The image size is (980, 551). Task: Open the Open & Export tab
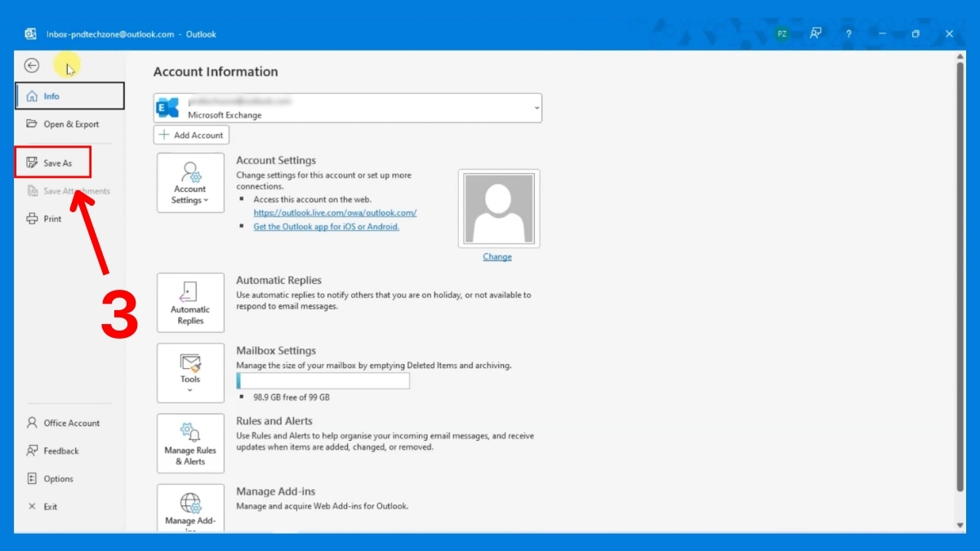click(70, 124)
